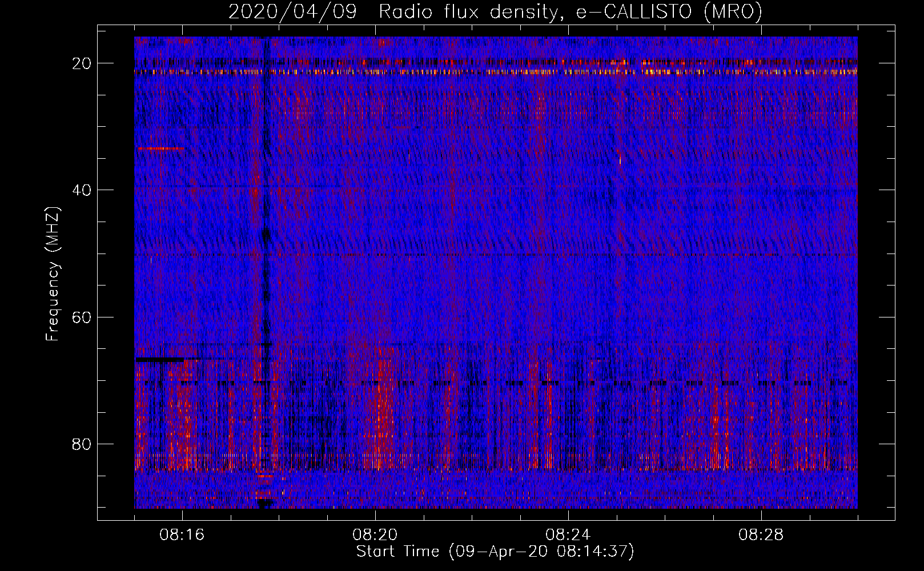Screen dimensions: 924x571
Task: Click the plot title "2020/04/09 Radio flux density, e-CALLISTO (MRO)"
Action: point(495,11)
